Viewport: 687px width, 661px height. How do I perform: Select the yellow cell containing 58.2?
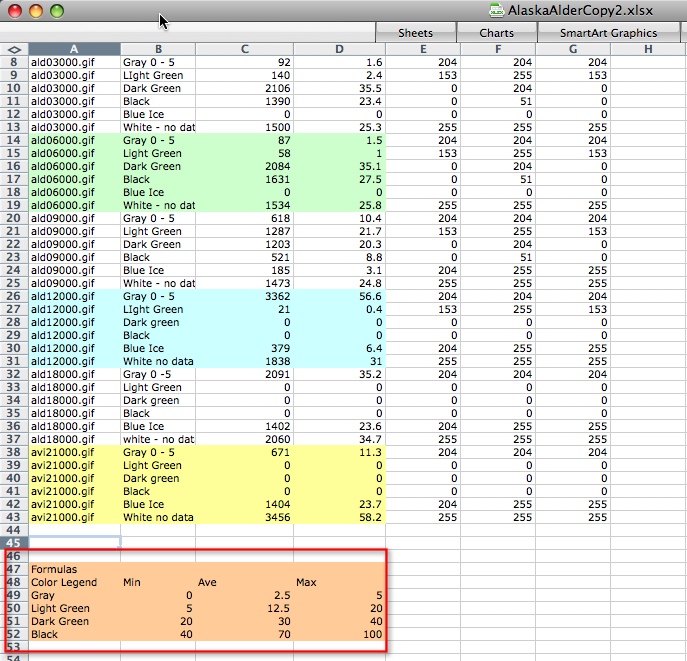click(339, 517)
